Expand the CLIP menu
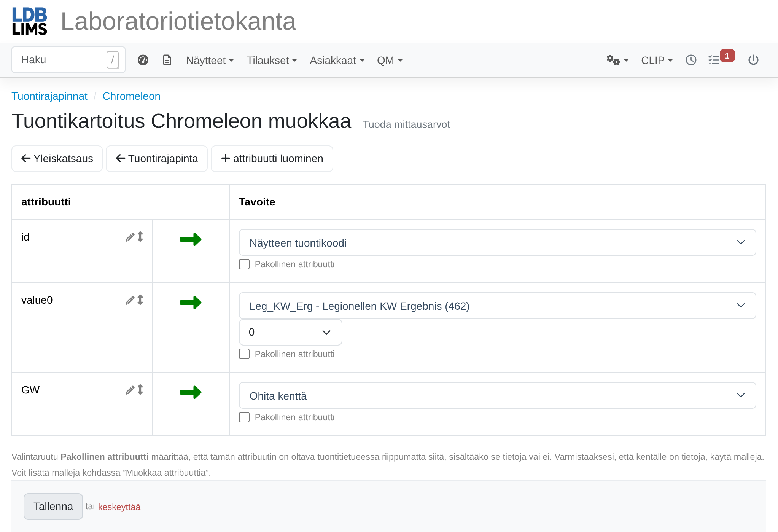The image size is (778, 532). [x=657, y=60]
